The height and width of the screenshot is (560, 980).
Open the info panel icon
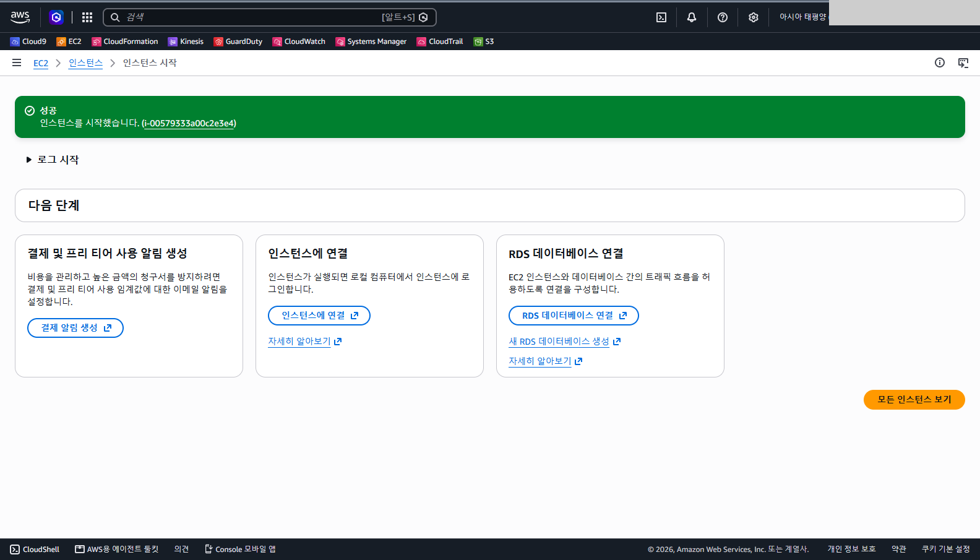tap(940, 62)
